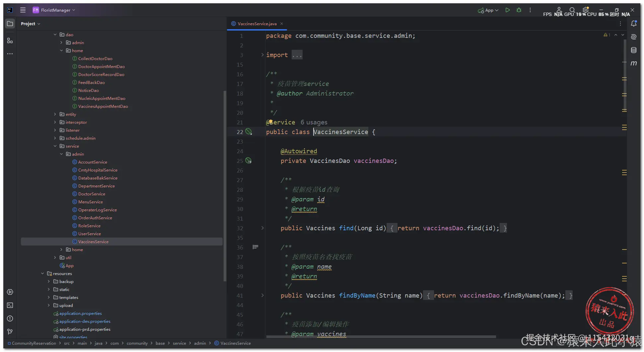Image resolution: width=644 pixels, height=352 pixels.
Task: Unfold the findByName method body
Action: pos(262,295)
